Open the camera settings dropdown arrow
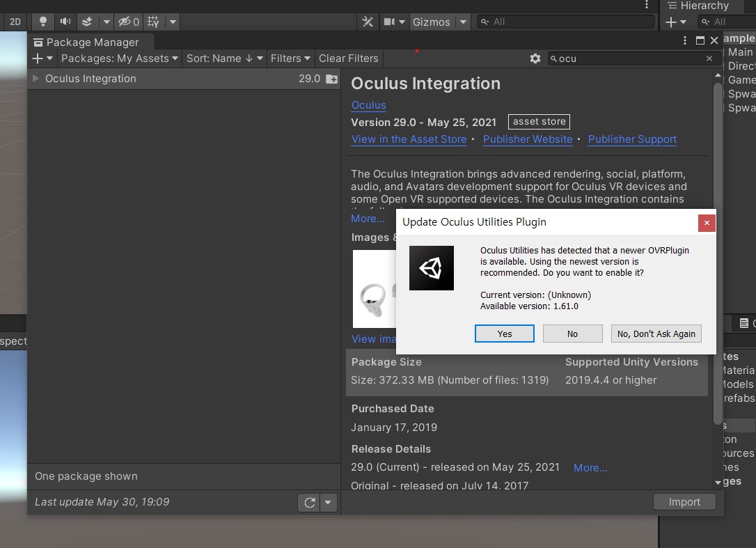Viewport: 756px width, 548px height. pyautogui.click(x=402, y=22)
